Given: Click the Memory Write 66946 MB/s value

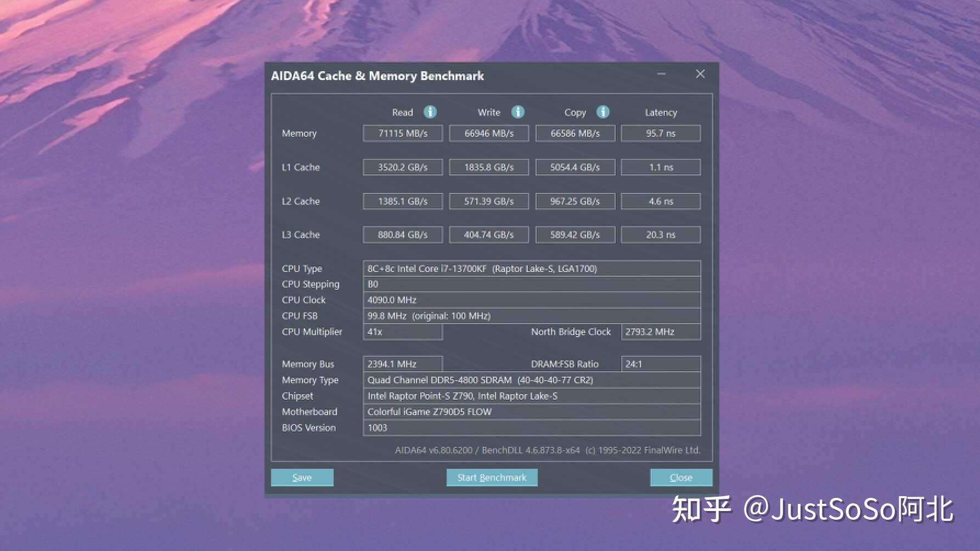Looking at the screenshot, I should point(489,133).
